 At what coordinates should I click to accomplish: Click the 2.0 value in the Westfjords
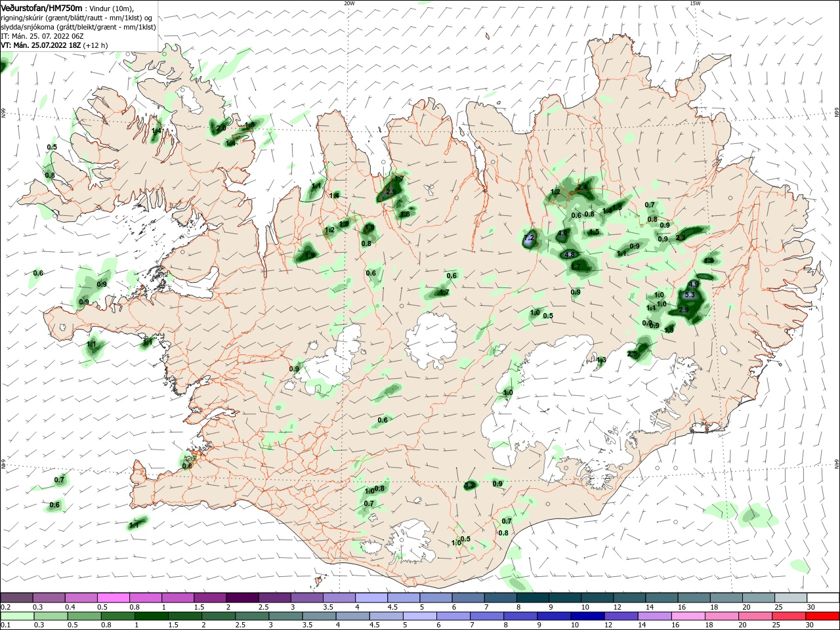[221, 128]
